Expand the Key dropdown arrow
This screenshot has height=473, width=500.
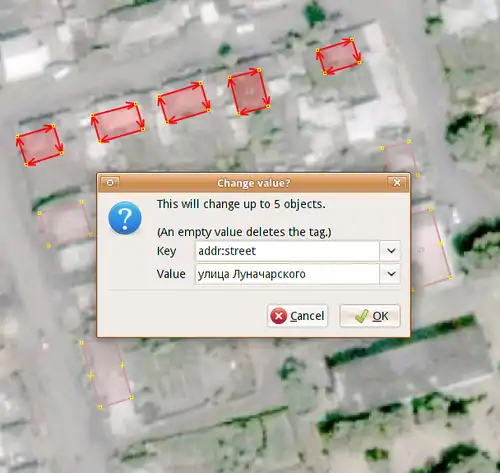391,251
